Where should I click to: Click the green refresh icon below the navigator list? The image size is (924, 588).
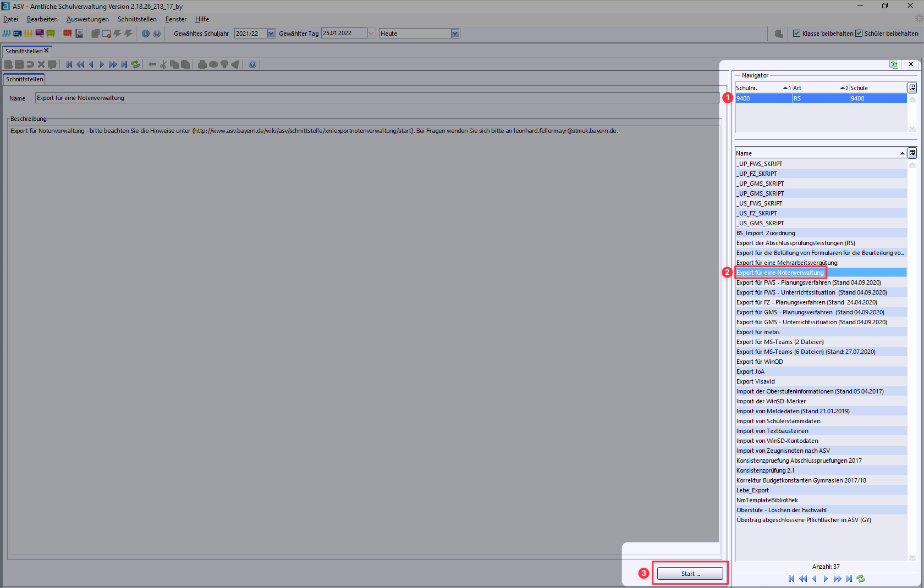pyautogui.click(x=861, y=579)
